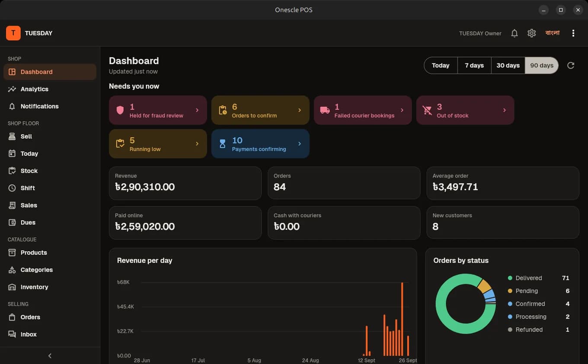Select the 7 days range
The width and height of the screenshot is (588, 364).
(474, 65)
